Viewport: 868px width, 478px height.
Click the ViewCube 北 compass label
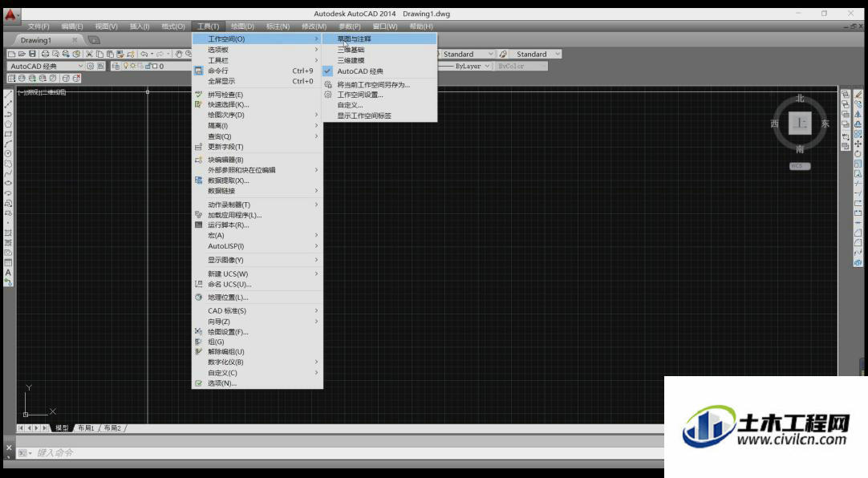(x=800, y=99)
